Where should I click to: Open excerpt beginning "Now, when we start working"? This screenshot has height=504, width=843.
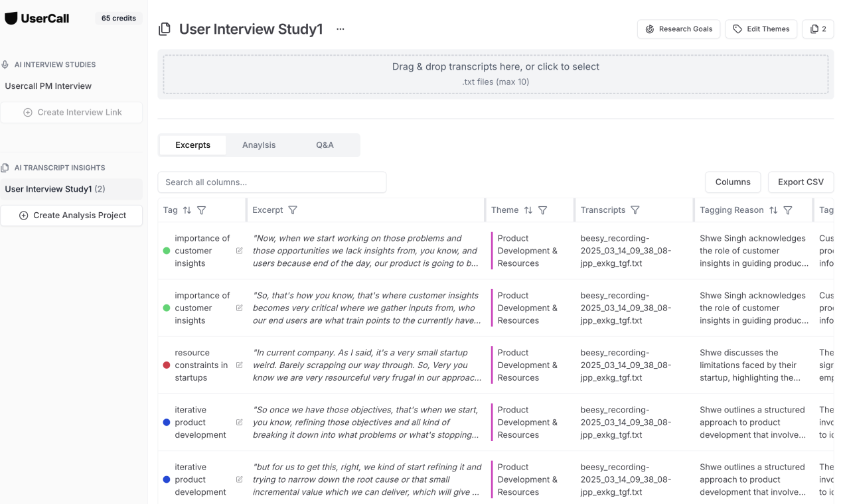pos(366,251)
